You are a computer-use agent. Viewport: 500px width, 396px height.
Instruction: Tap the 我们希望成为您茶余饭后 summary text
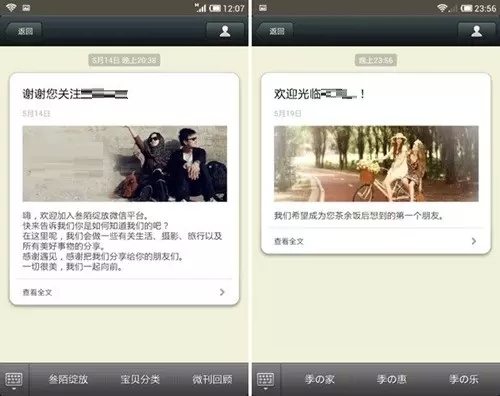point(359,216)
